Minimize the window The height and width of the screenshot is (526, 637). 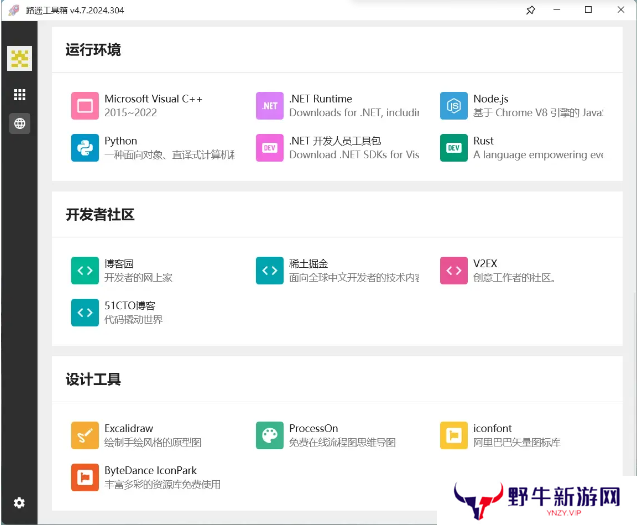(x=557, y=10)
